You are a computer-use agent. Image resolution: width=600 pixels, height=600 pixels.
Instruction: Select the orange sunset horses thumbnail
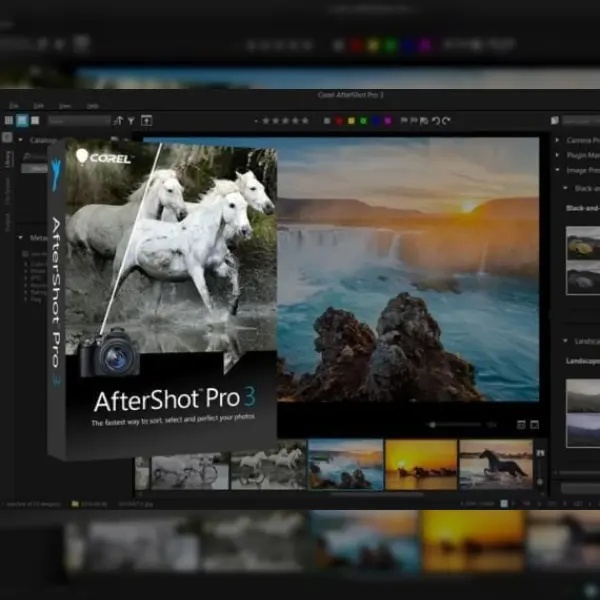pos(421,465)
